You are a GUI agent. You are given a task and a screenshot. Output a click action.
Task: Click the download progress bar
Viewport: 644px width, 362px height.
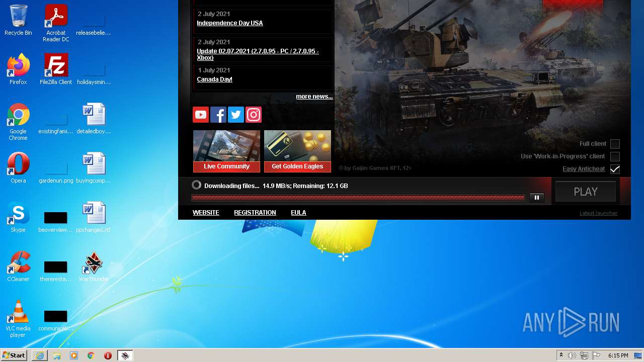tap(358, 198)
